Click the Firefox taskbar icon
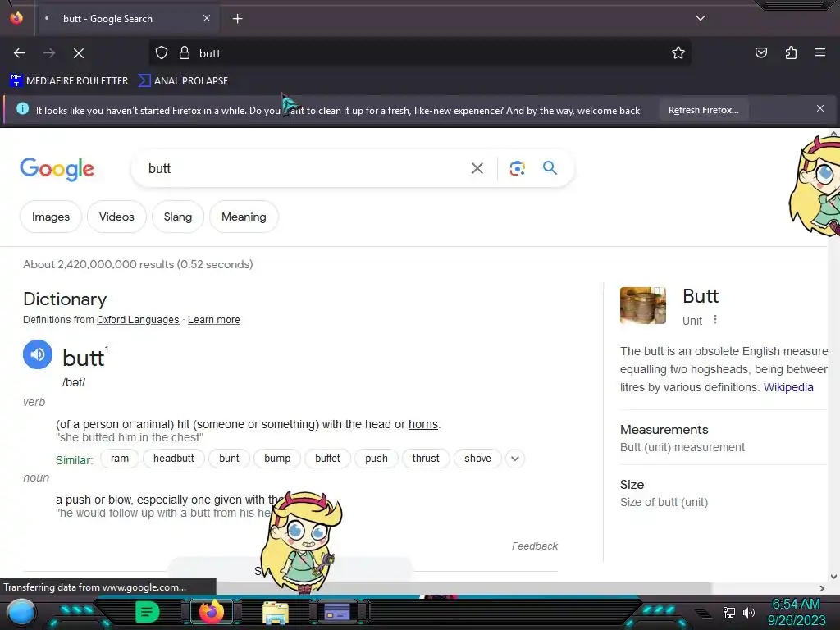Viewport: 840px width, 630px height. coord(211,612)
